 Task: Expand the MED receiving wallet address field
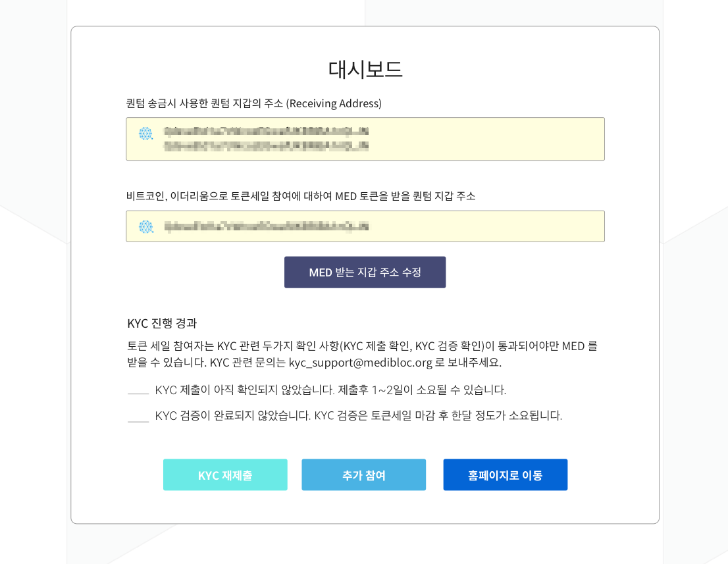tap(365, 226)
